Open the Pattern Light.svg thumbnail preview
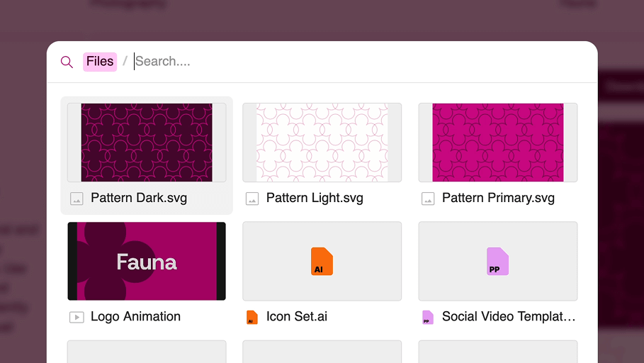 tap(322, 143)
